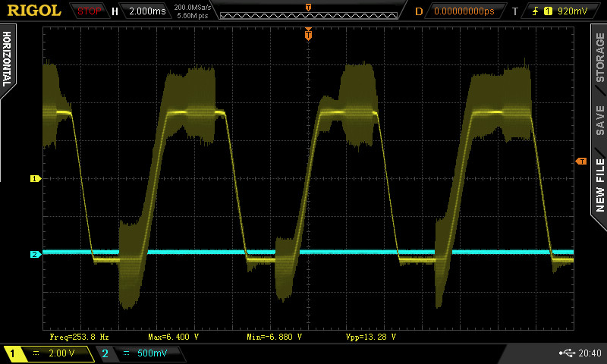Click the yellow channel 1 ground marker
Viewport: 607px width, 364px height.
[x=34, y=179]
